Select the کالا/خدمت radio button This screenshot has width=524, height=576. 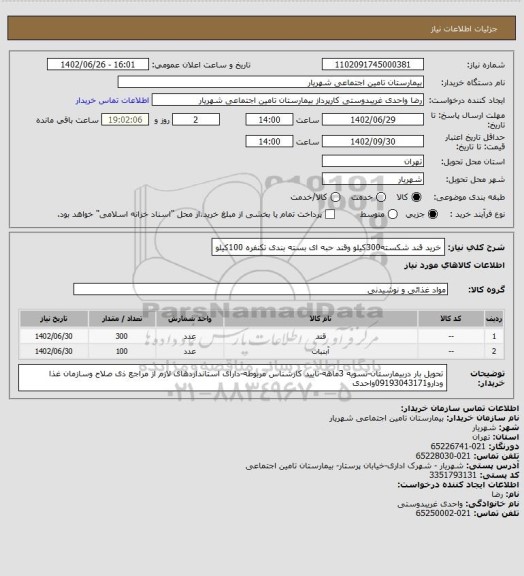pyautogui.click(x=335, y=197)
